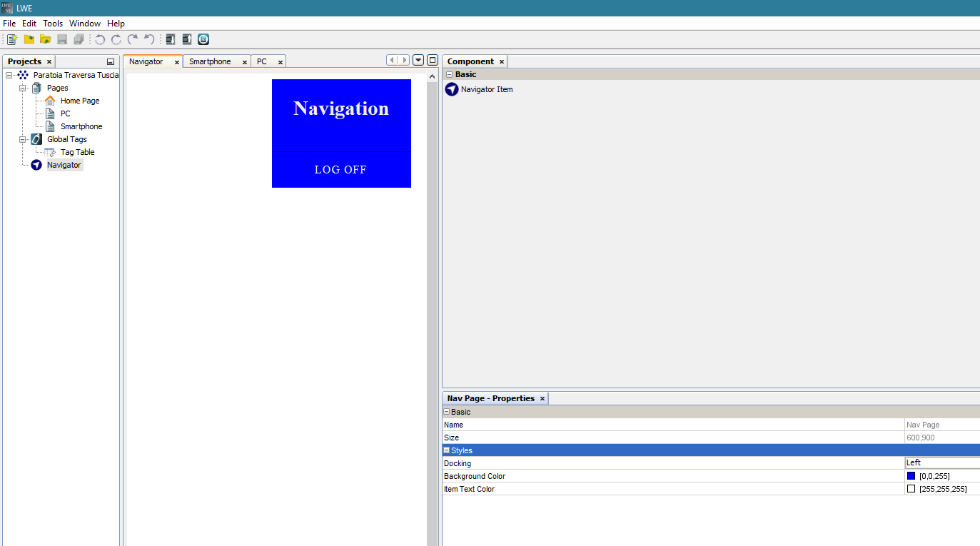Click the rounded blue simulator toolbar icon
980x546 pixels.
pyautogui.click(x=203, y=39)
